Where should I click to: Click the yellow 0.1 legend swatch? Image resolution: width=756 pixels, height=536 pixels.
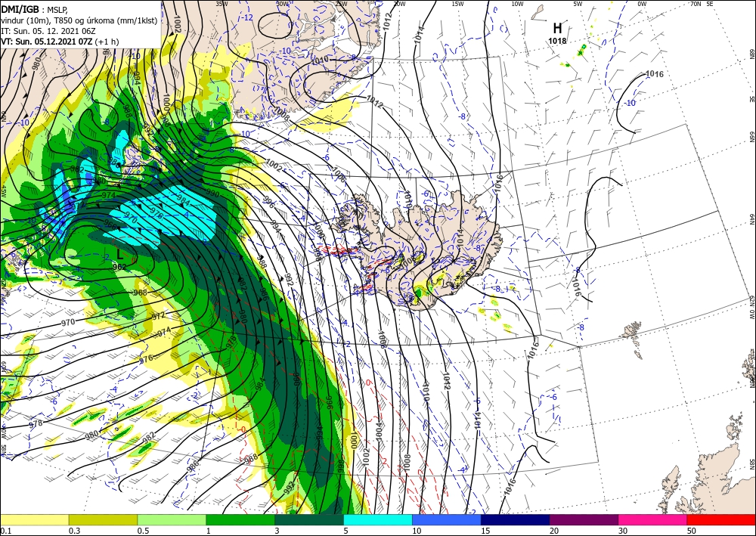pos(34,519)
